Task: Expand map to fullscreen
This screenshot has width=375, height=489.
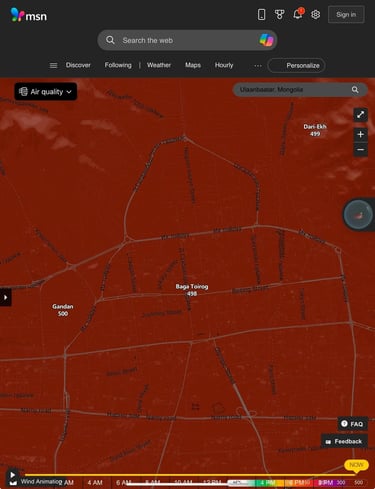Action: [x=360, y=115]
